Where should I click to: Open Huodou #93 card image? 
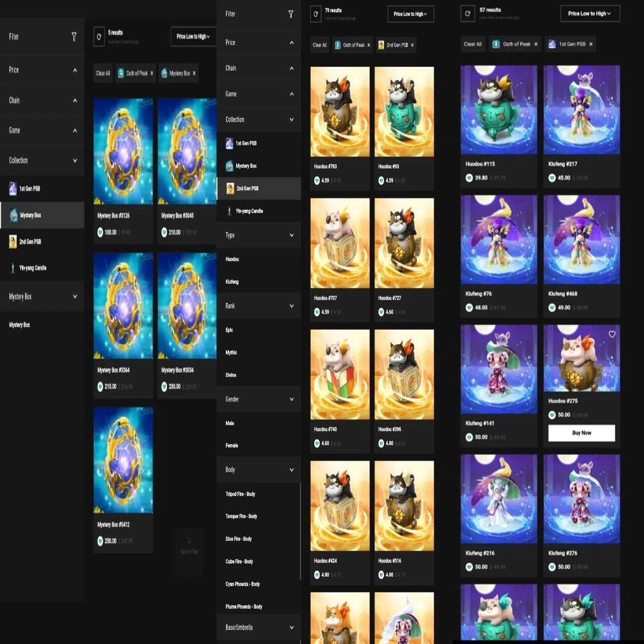404,112
